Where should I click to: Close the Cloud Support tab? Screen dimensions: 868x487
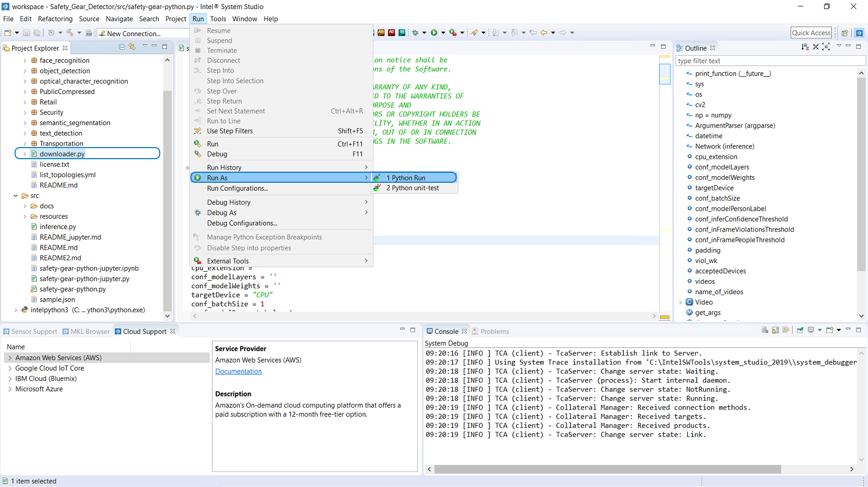tap(173, 331)
